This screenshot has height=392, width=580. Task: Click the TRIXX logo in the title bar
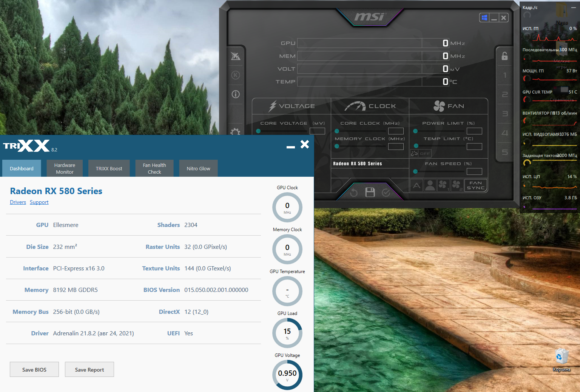[x=26, y=146]
